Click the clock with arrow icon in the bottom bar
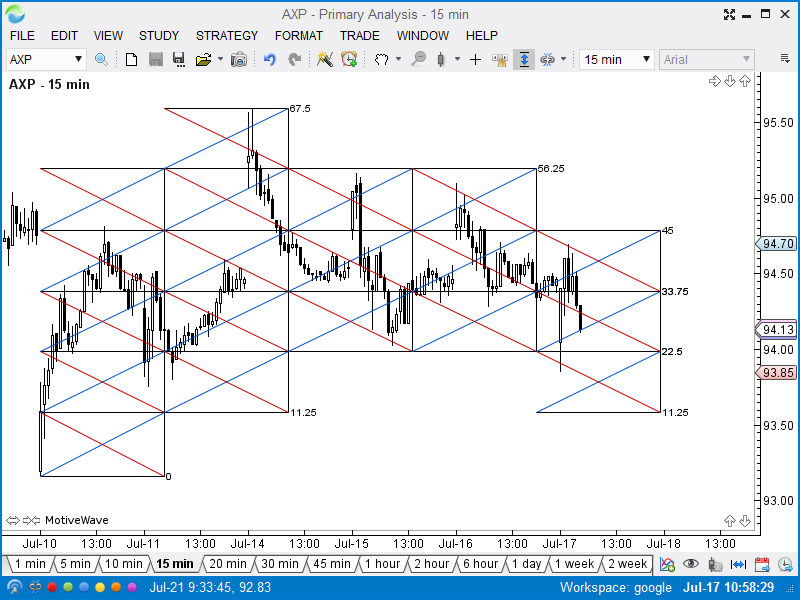This screenshot has width=800, height=600. (x=785, y=564)
